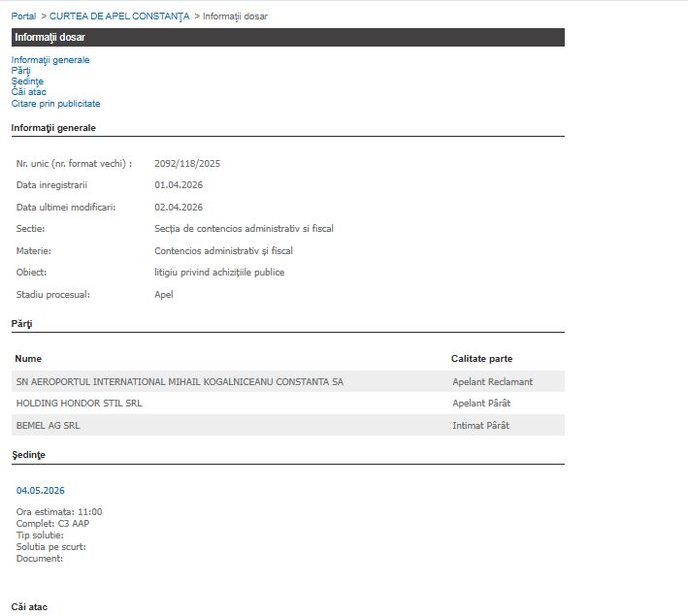Select the Părţi navigation link at top
688x616 pixels.
(20, 71)
